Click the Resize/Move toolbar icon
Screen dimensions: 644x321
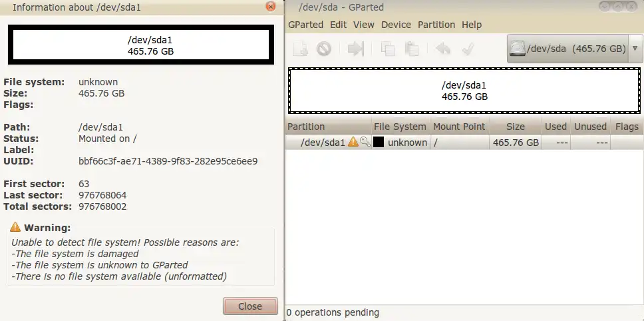356,49
